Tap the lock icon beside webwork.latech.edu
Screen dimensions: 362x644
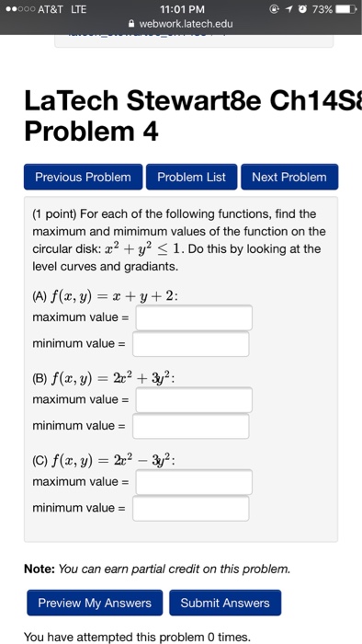click(131, 24)
